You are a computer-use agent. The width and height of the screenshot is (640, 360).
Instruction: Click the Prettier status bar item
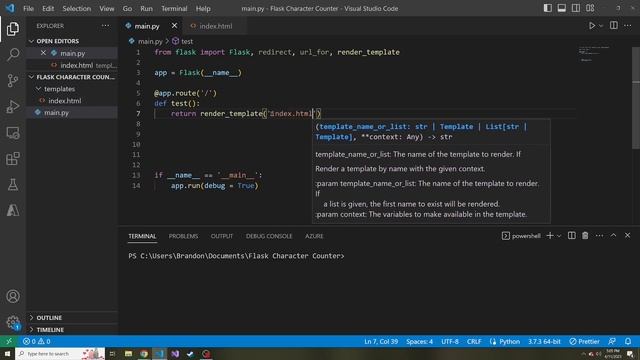(x=584, y=341)
